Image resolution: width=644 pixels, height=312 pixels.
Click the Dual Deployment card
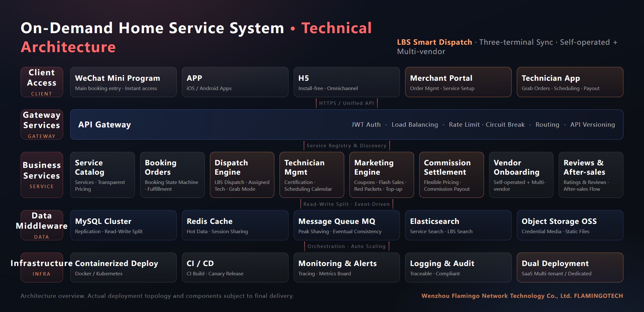[x=570, y=267]
